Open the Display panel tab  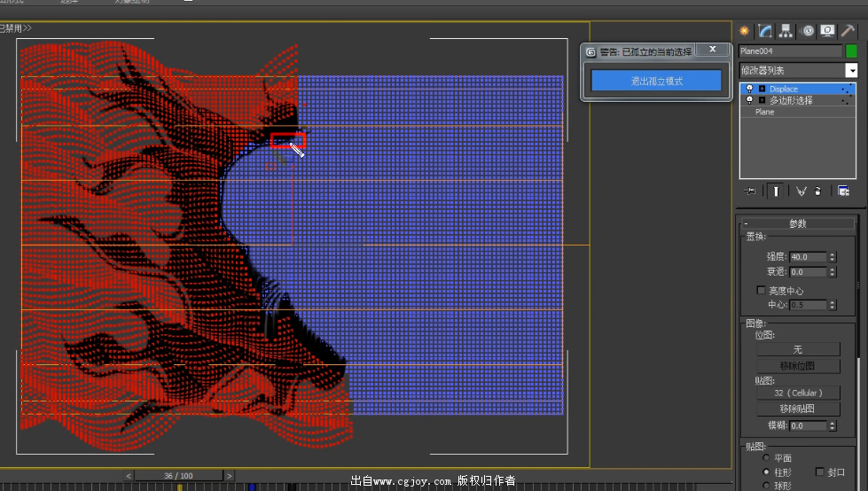827,31
